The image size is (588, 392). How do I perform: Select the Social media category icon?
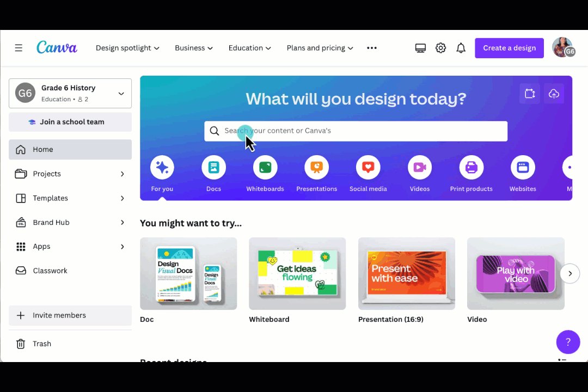point(368,167)
